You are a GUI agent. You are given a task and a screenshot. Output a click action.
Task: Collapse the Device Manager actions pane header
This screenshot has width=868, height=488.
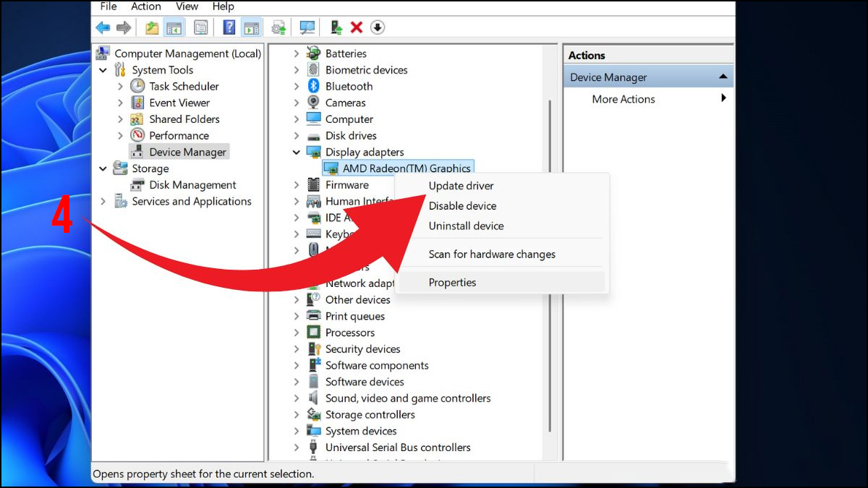[722, 76]
